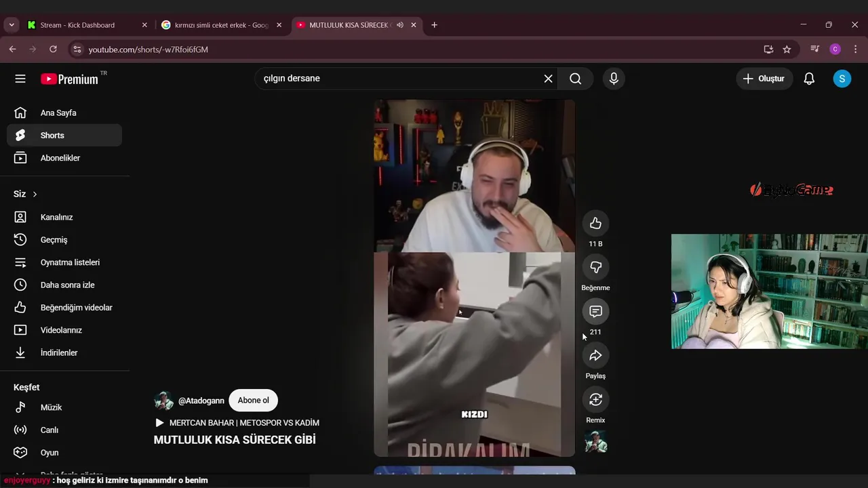
Task: Open @Atadogann channel avatar
Action: 164,401
